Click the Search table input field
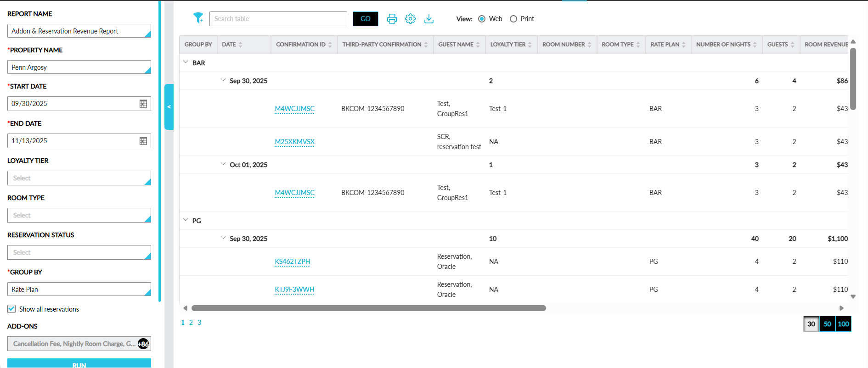The image size is (868, 368). (278, 19)
